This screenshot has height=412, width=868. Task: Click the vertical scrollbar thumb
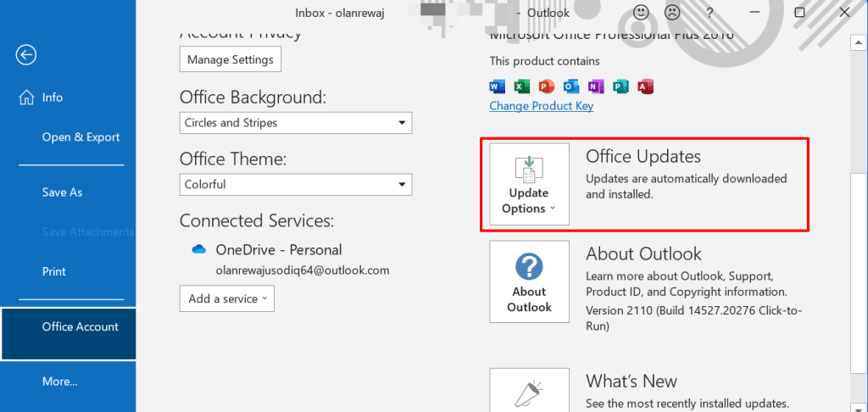point(858,272)
